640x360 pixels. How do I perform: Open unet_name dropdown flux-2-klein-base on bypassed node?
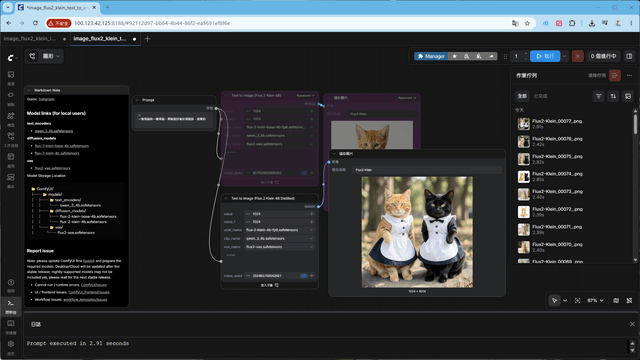point(280,127)
